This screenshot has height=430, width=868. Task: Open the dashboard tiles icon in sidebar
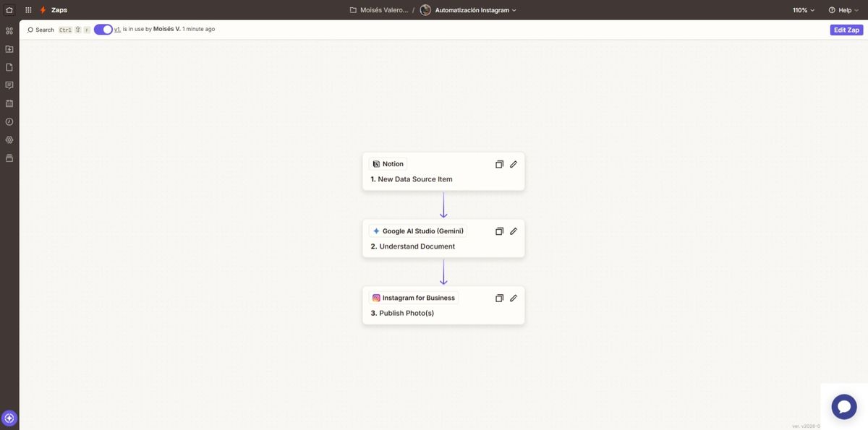pos(9,30)
